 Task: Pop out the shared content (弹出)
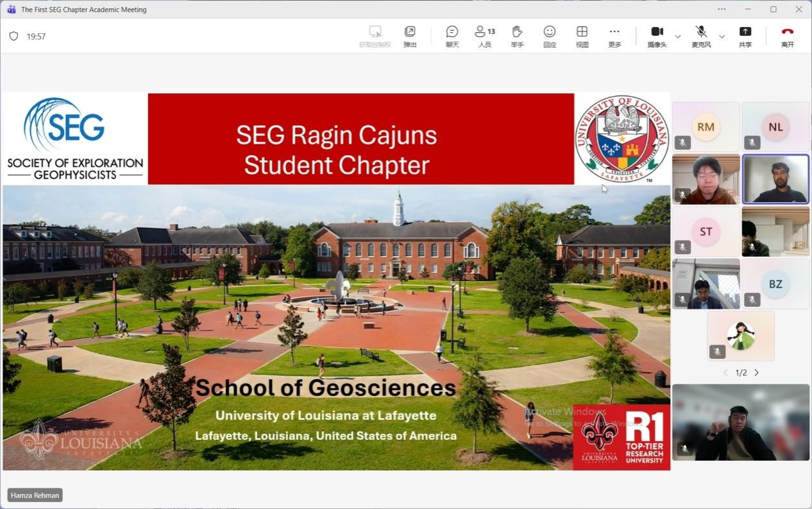tap(410, 36)
